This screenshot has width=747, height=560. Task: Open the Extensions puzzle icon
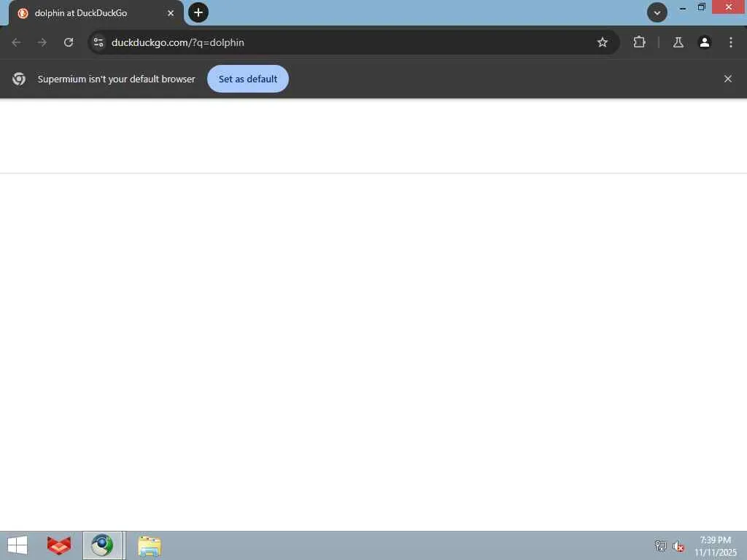tap(639, 42)
